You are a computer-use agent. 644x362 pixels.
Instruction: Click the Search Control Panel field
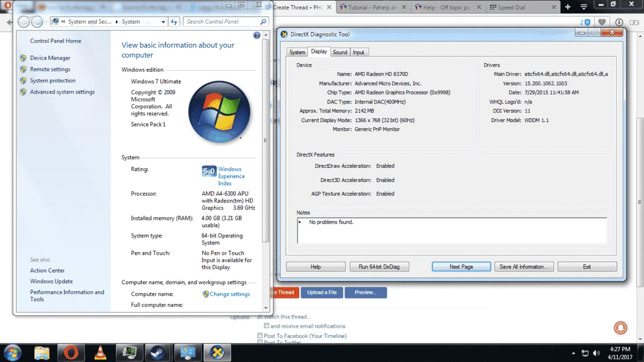[226, 21]
